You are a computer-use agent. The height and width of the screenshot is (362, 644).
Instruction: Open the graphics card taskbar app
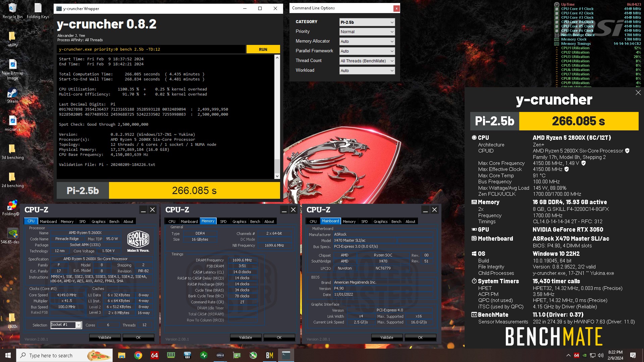click(236, 355)
